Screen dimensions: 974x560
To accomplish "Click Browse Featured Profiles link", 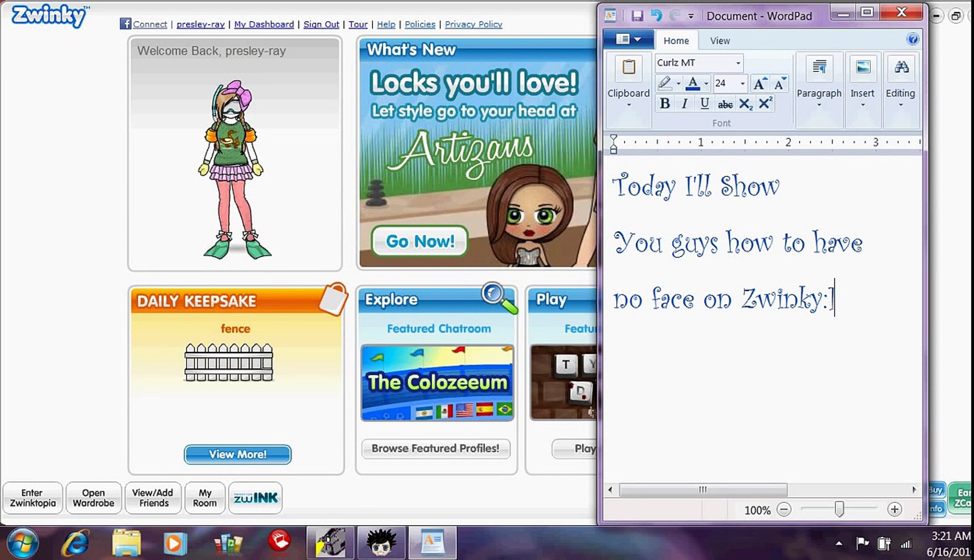I will 436,449.
